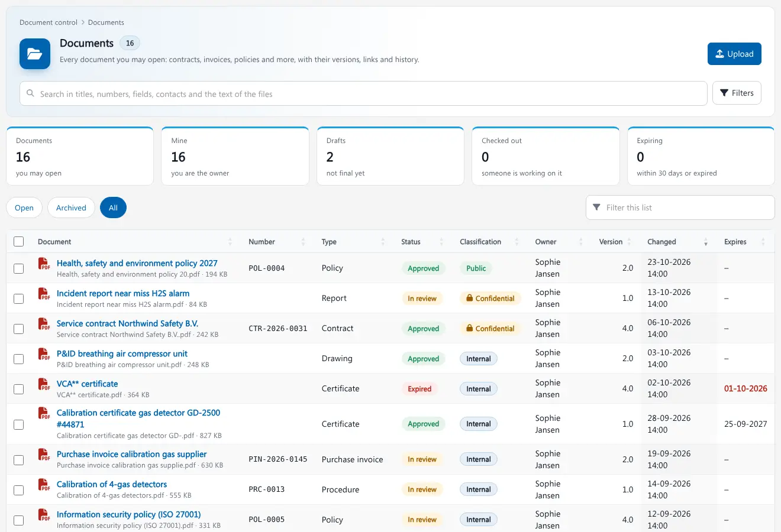Switch to the Archived tab
This screenshot has height=532, width=781.
coord(71,207)
